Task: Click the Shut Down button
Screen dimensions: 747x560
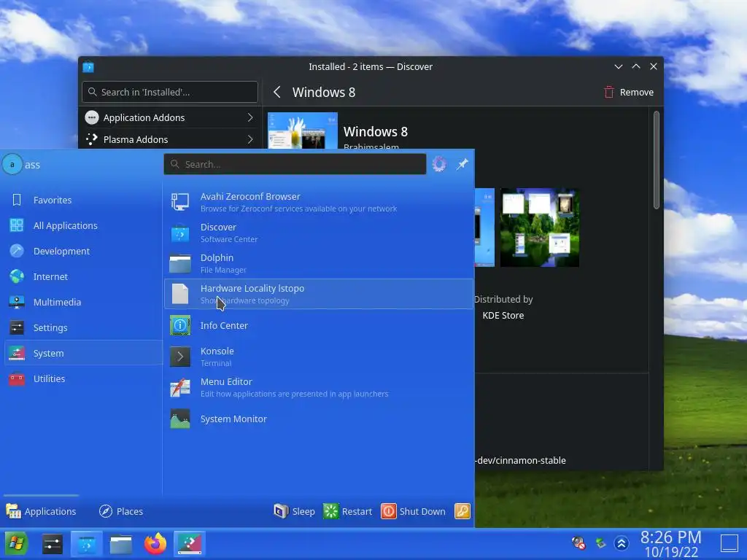Action: (413, 511)
